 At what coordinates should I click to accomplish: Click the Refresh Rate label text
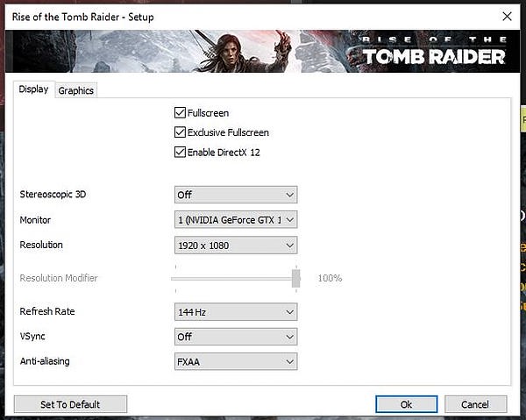(47, 311)
